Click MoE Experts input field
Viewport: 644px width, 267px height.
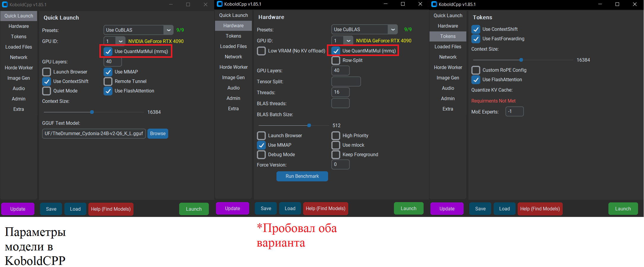click(515, 112)
